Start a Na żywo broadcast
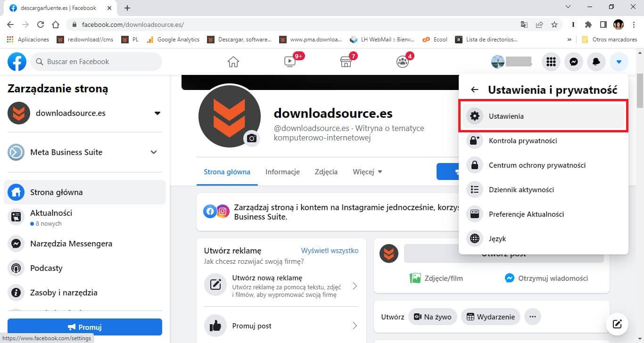 click(432, 317)
